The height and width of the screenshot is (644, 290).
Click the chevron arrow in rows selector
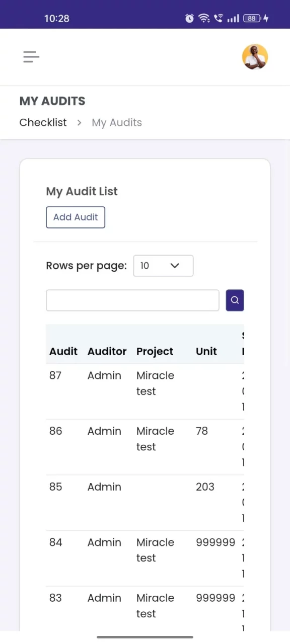click(x=175, y=266)
